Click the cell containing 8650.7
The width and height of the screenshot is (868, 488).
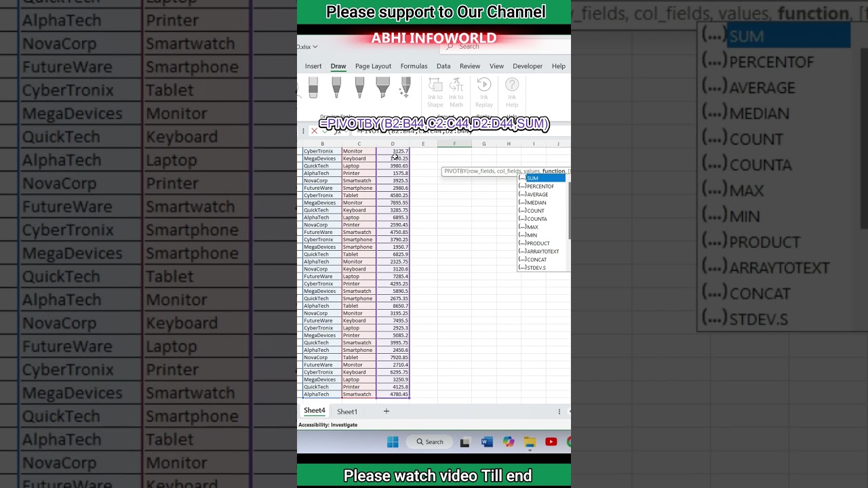point(393,306)
